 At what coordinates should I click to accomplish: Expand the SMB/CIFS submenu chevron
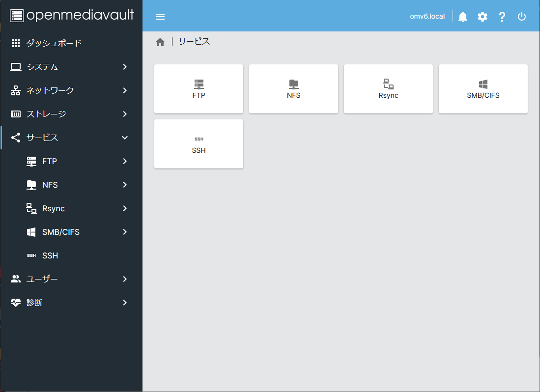pyautogui.click(x=125, y=232)
